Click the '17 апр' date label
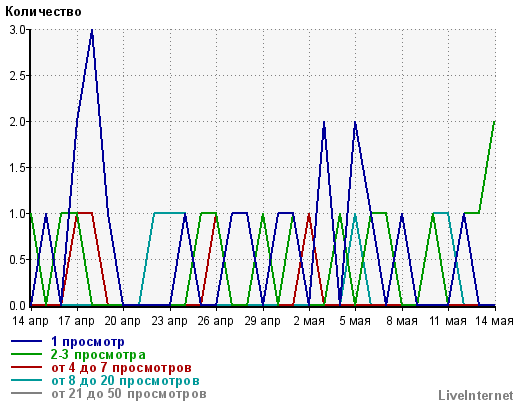This screenshot has height=405, width=520. pyautogui.click(x=76, y=321)
